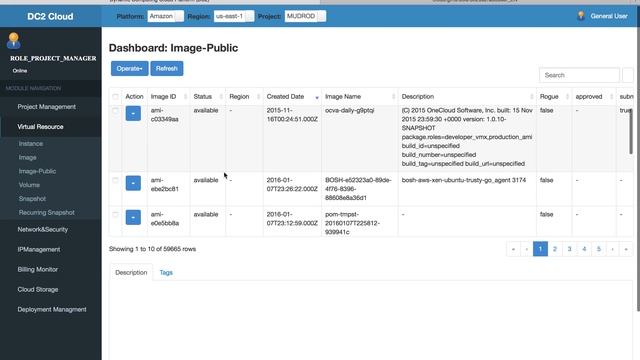Check the ami-e0e5bb8a row checkbox
The width and height of the screenshot is (640, 360).
tap(116, 215)
